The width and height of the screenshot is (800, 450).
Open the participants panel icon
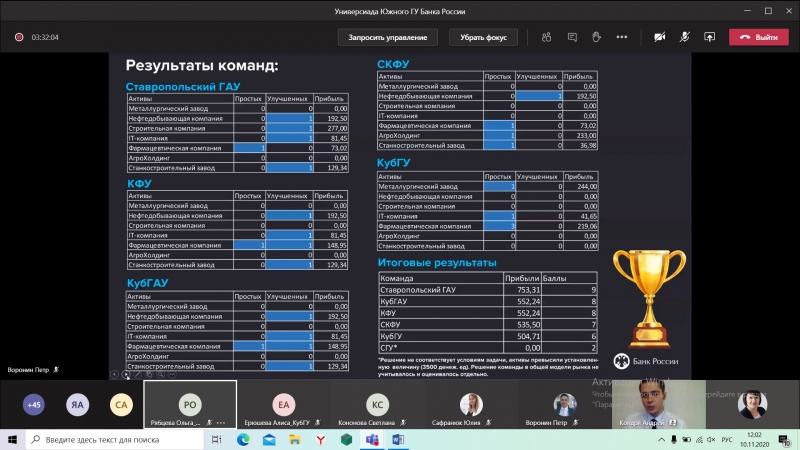coord(546,37)
